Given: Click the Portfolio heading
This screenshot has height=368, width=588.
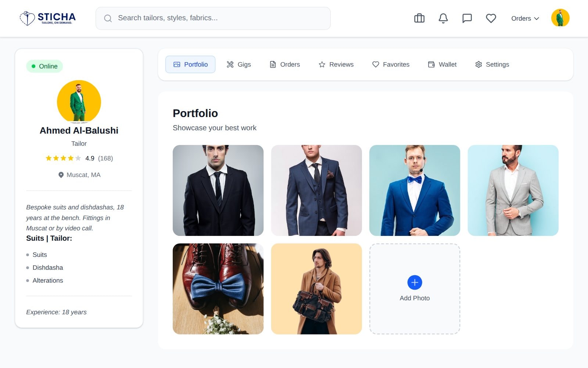Looking at the screenshot, I should 195,113.
